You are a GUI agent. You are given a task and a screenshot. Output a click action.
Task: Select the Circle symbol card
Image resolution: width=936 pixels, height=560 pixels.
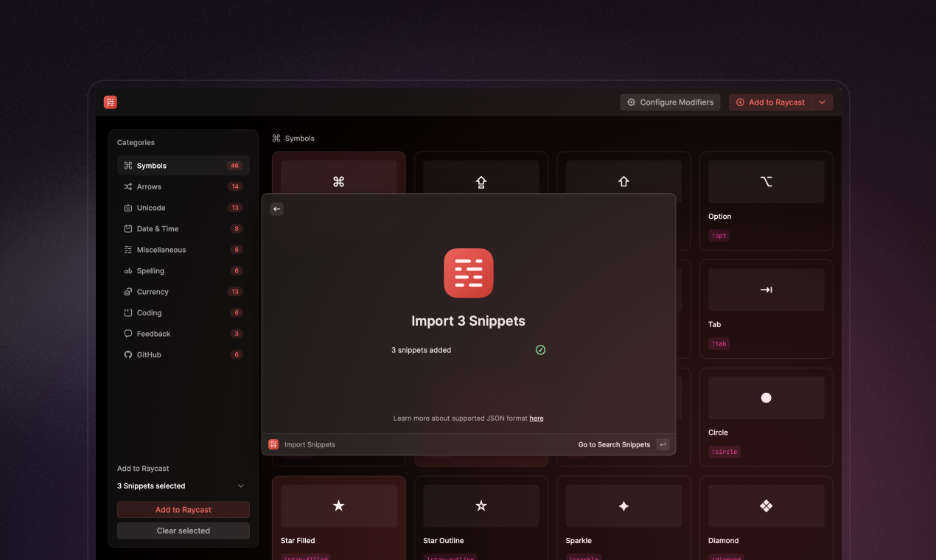pos(766,417)
